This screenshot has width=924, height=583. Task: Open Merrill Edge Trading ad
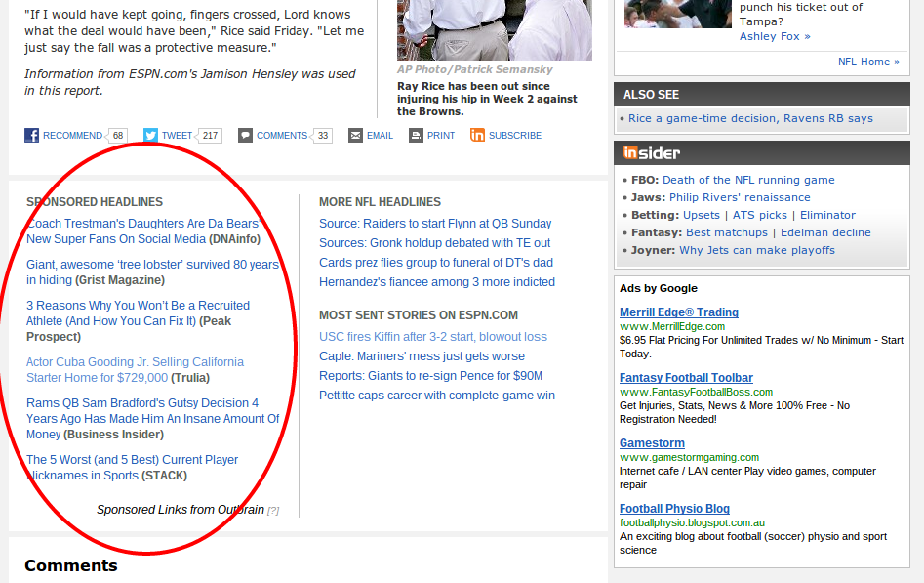679,312
